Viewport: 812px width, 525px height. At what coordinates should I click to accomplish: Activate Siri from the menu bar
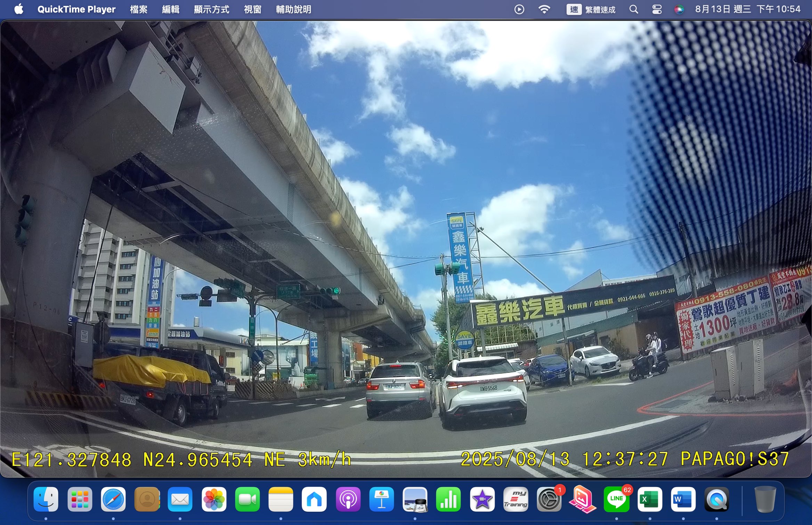(x=679, y=9)
